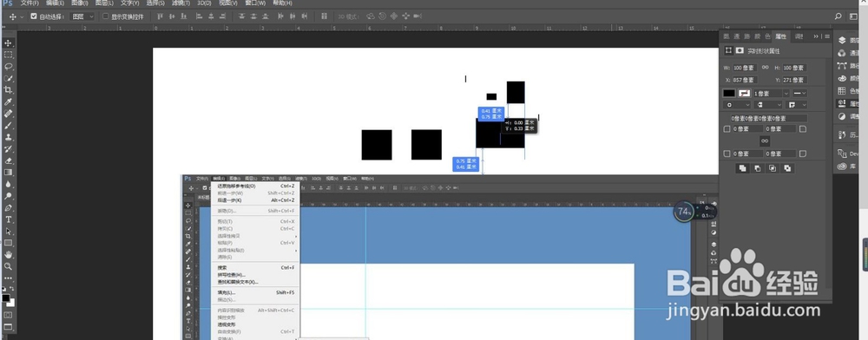
Task: Select the Hand tool
Action: [x=9, y=254]
